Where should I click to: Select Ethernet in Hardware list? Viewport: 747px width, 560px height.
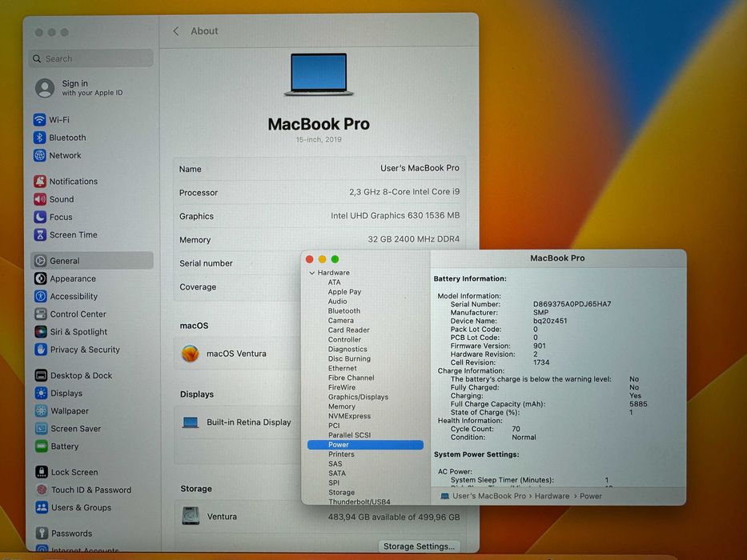[342, 368]
